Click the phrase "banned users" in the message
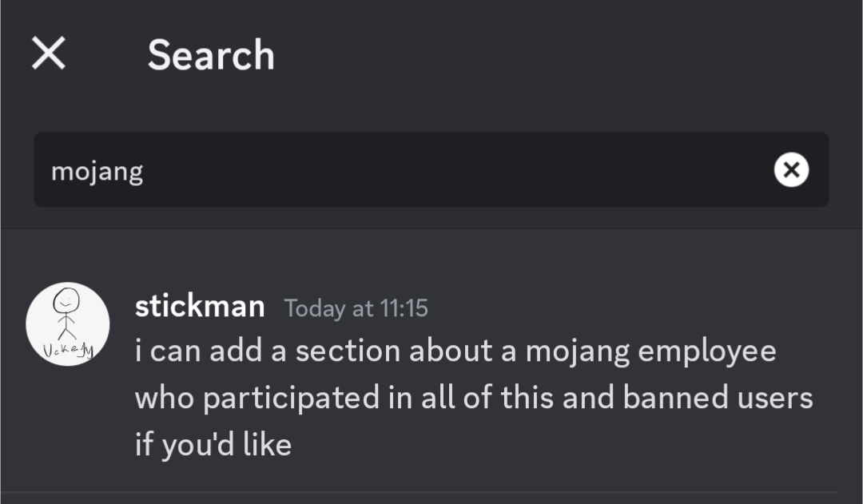The height and width of the screenshot is (504, 863). [x=718, y=398]
